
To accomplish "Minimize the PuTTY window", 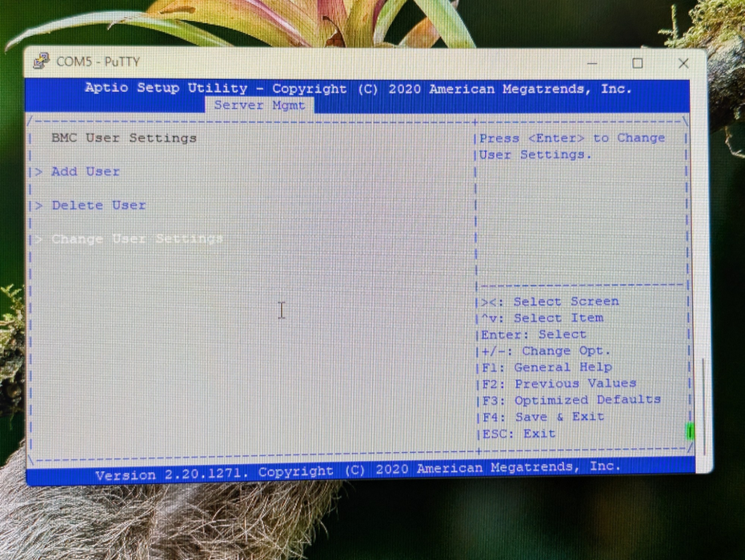I will (x=593, y=63).
